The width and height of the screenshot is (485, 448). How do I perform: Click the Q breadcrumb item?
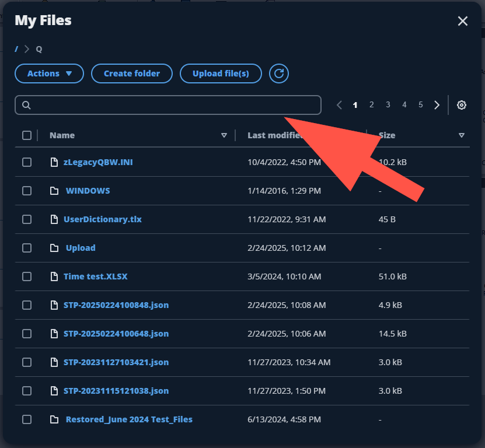pyautogui.click(x=39, y=49)
